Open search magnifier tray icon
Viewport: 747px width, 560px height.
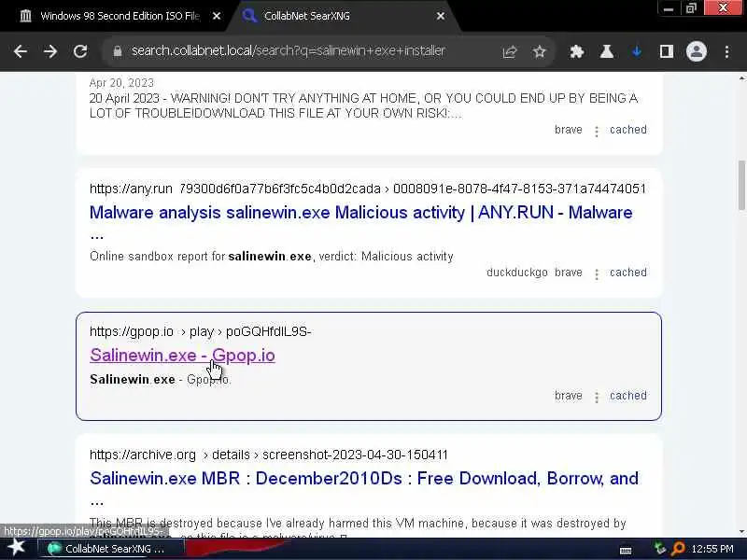pos(678,549)
